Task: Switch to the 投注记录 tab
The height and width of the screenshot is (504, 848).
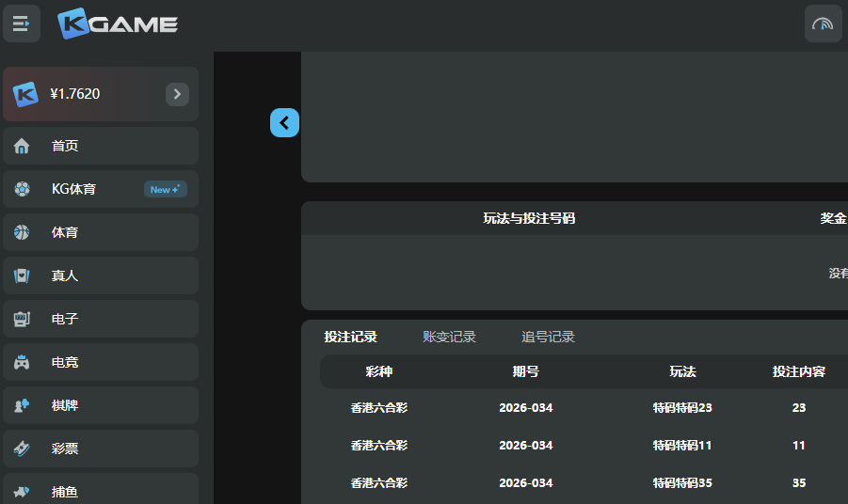Action: tap(350, 337)
